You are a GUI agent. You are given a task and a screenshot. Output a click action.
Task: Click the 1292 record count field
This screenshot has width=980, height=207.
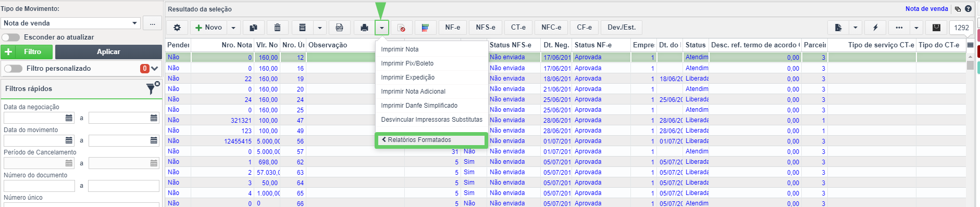(x=961, y=28)
